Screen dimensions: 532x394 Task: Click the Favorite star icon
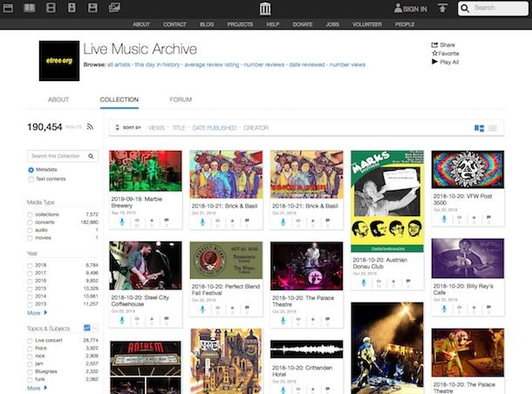[434, 53]
